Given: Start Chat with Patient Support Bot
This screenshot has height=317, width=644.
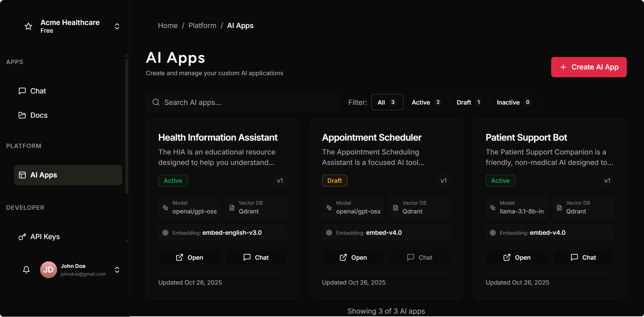Looking at the screenshot, I should click(583, 257).
